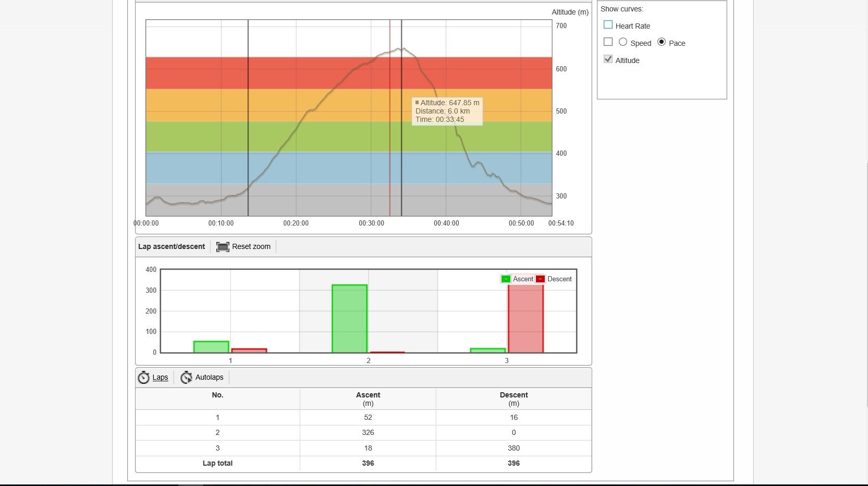Screen dimensions: 868x486
Task: Open Laps view via stopwatch icon
Action: (143, 378)
